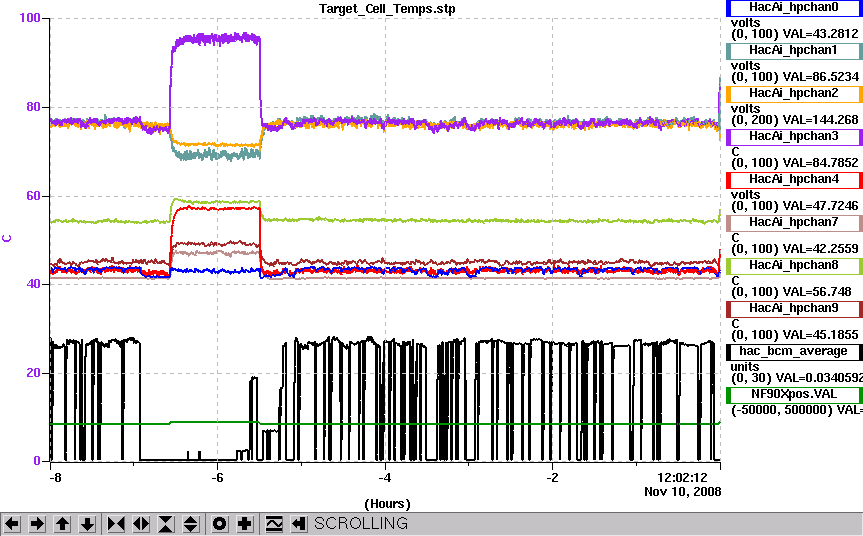Image resolution: width=863 pixels, height=536 pixels.
Task: Click the Target_Cell_Temps.stp plot title
Action: (x=387, y=9)
